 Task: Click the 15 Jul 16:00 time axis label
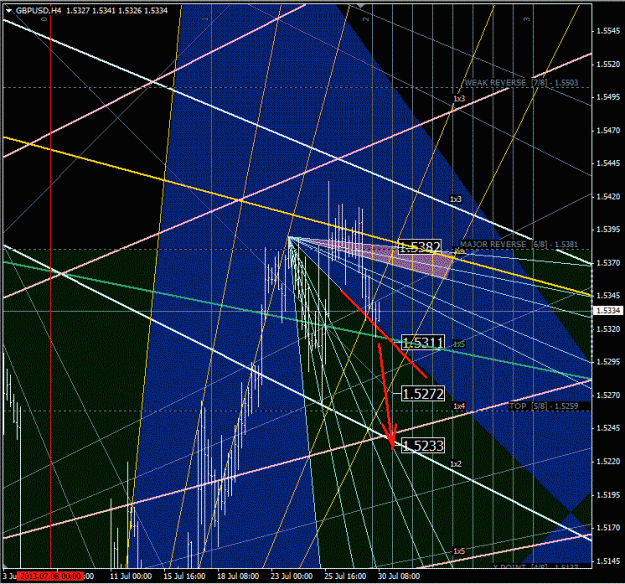184,576
